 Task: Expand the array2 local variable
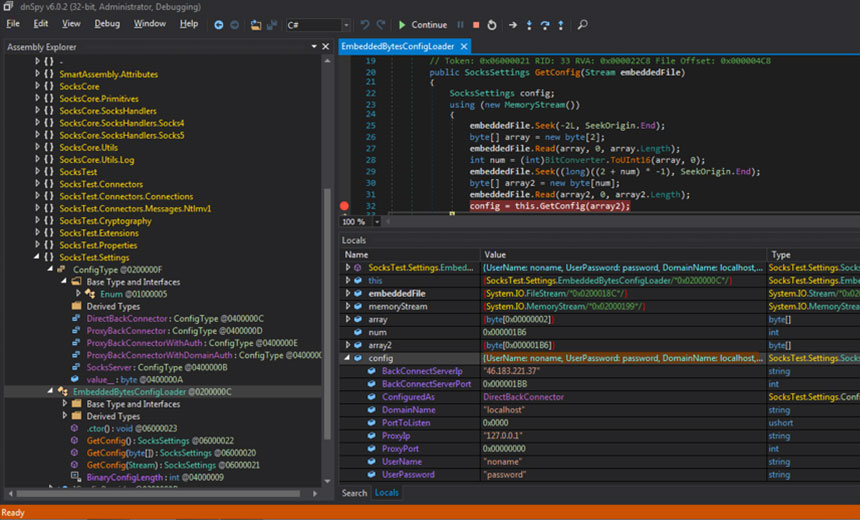pyautogui.click(x=347, y=345)
